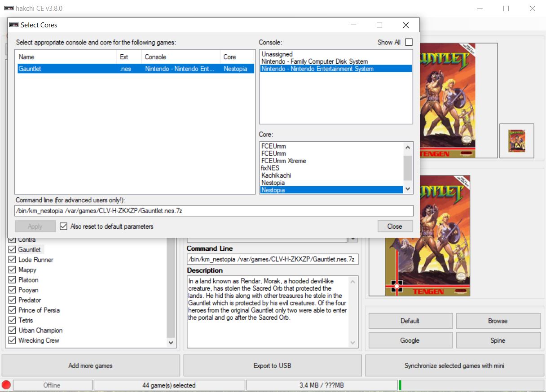This screenshot has height=392, width=546.
Task: Click the red offline status indicator
Action: 6,385
